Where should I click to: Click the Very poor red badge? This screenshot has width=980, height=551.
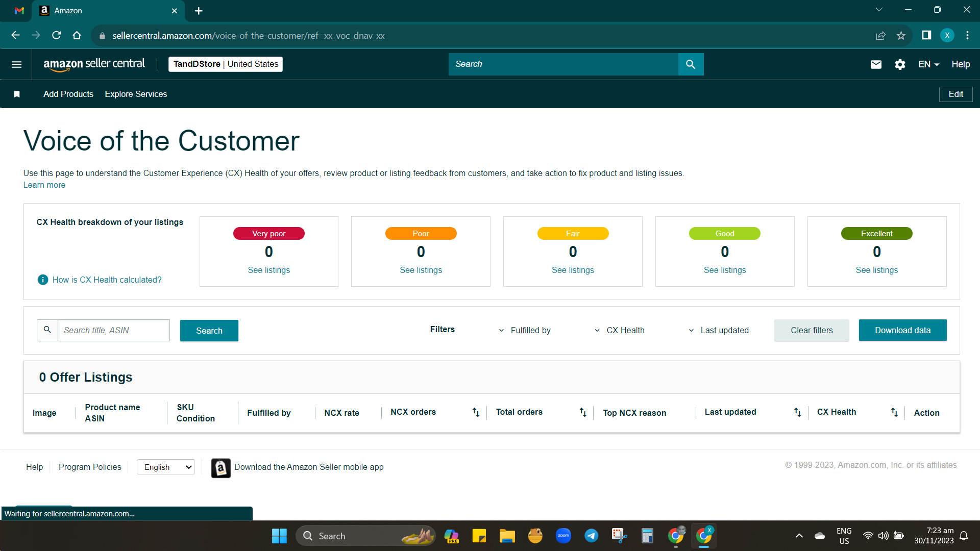[269, 233]
